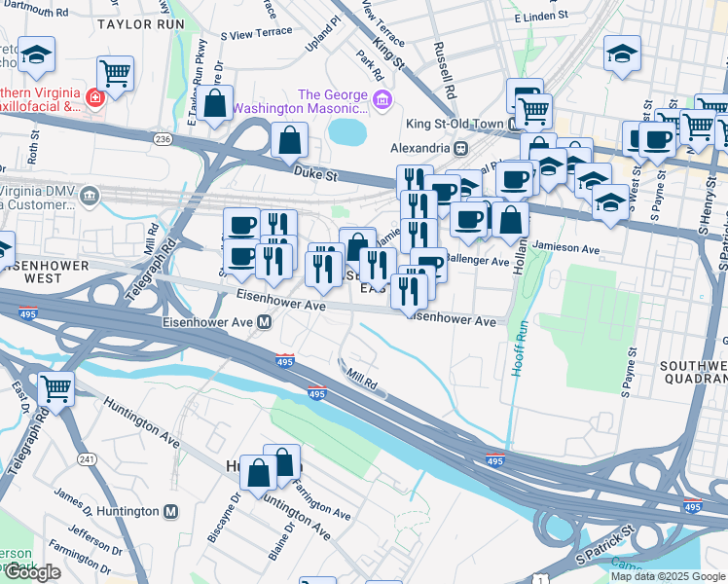Click the Map data ©2025 Google text
The image size is (728, 584).
click(668, 576)
